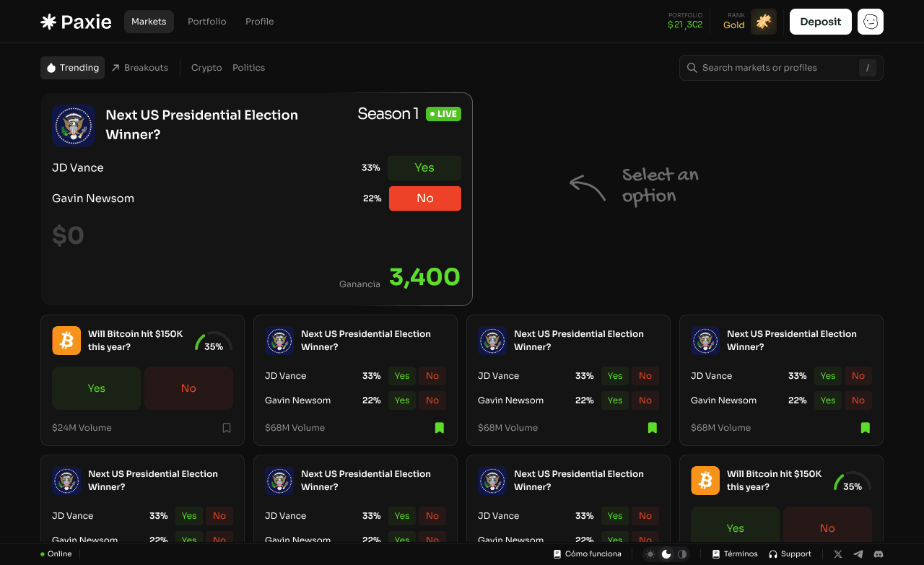The image size is (924, 565).
Task: Open the Términos link
Action: coord(735,554)
